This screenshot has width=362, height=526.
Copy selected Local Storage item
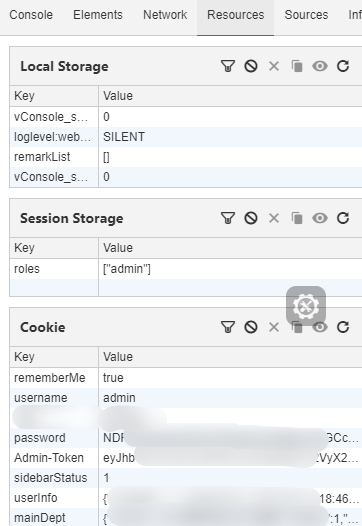point(297,66)
